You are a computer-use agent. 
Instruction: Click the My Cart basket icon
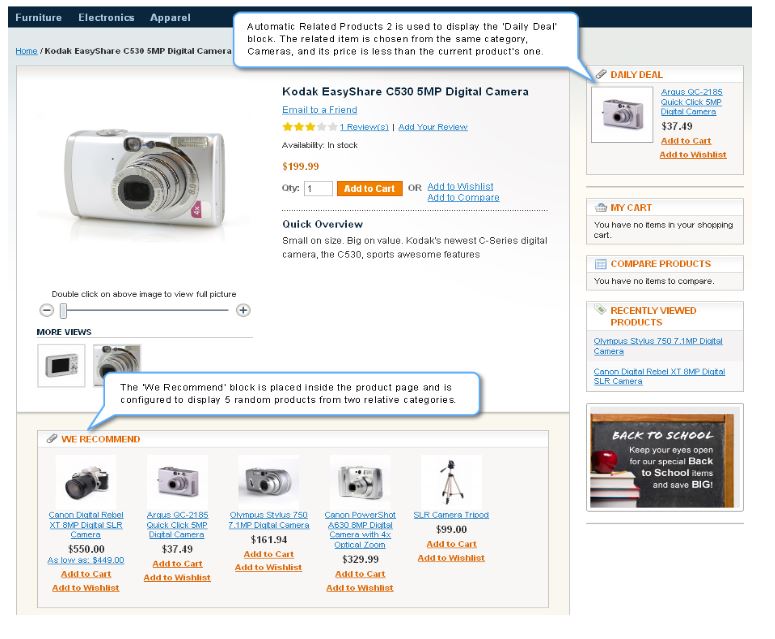pyautogui.click(x=601, y=208)
